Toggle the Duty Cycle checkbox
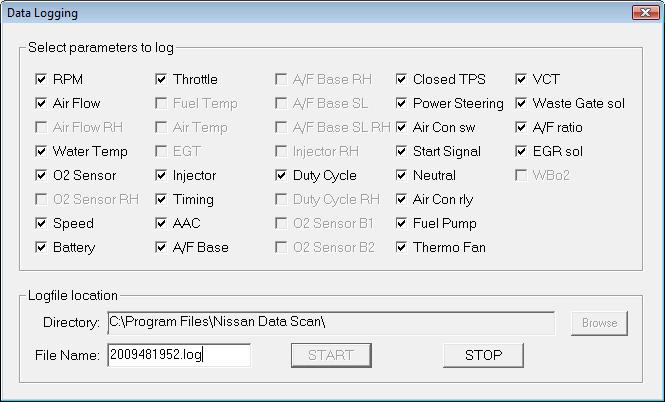Screen dimensions: 665x402 coord(281,175)
